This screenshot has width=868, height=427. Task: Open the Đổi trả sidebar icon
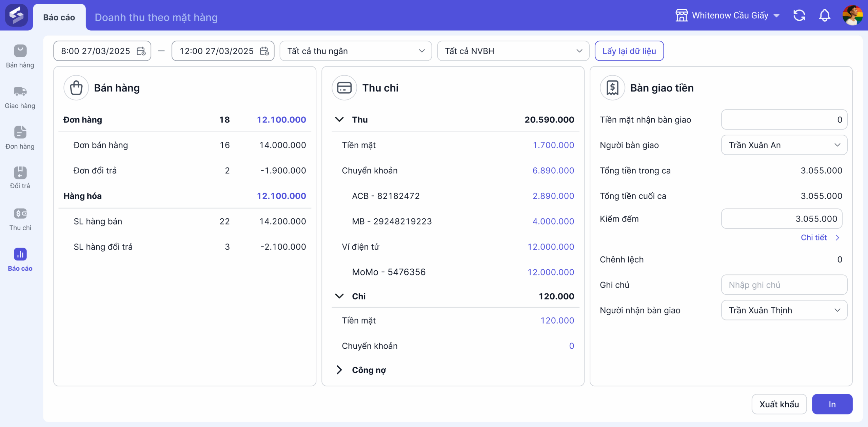tap(20, 172)
